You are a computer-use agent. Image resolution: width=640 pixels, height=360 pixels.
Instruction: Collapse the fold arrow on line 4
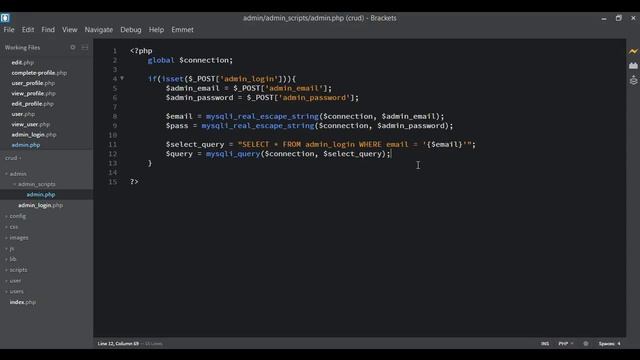point(122,78)
